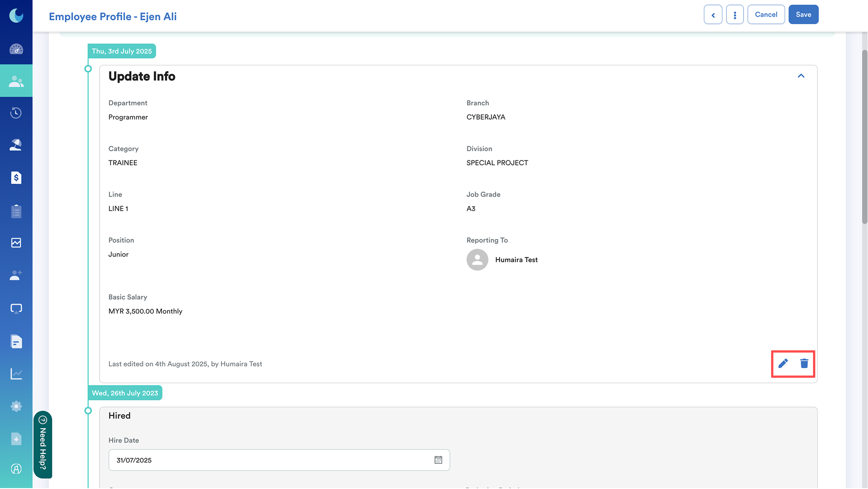The width and height of the screenshot is (868, 489).
Task: Click the page vertical scrollbar
Action: (x=864, y=135)
